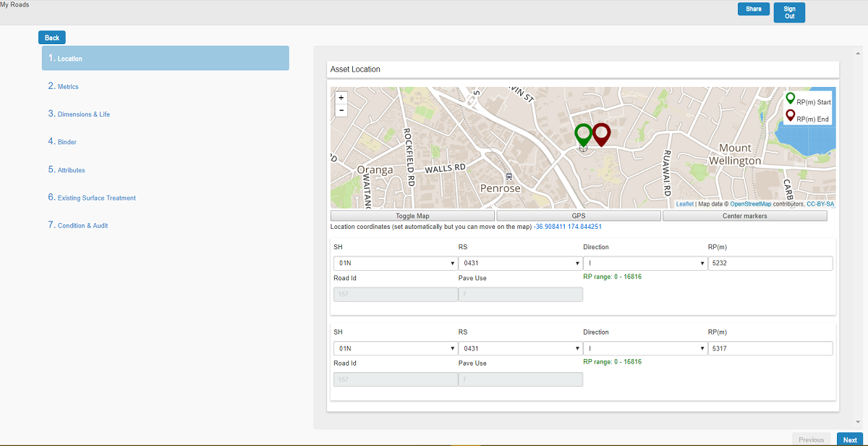Expand the first RS dropdown showing 0431
Viewport: 868px width, 446px height.
coord(520,264)
